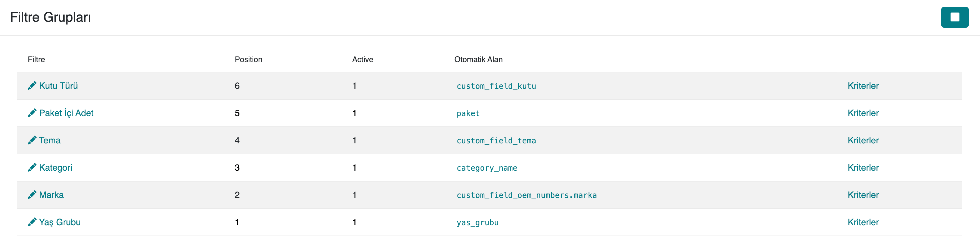
Task: Show Kriterler for the Tema row
Action: [x=863, y=141]
